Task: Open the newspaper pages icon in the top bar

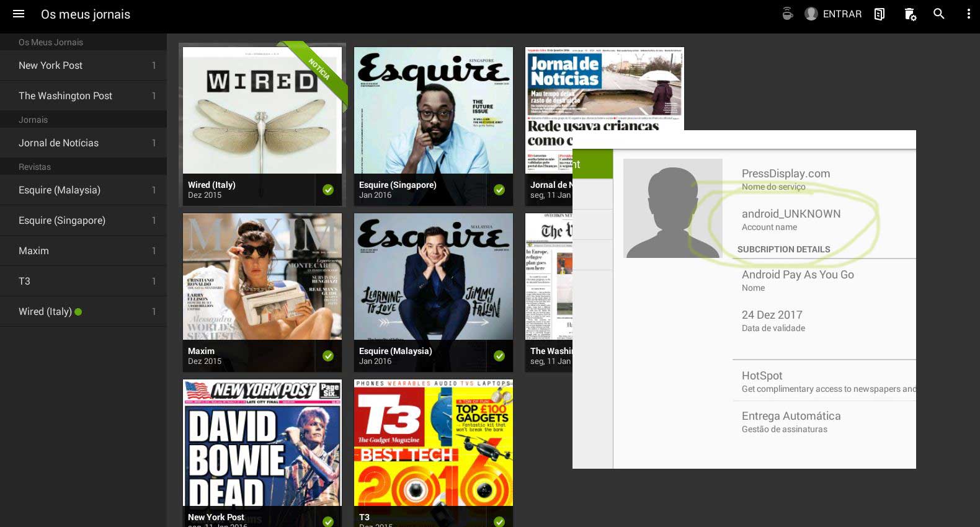Action: pos(880,14)
